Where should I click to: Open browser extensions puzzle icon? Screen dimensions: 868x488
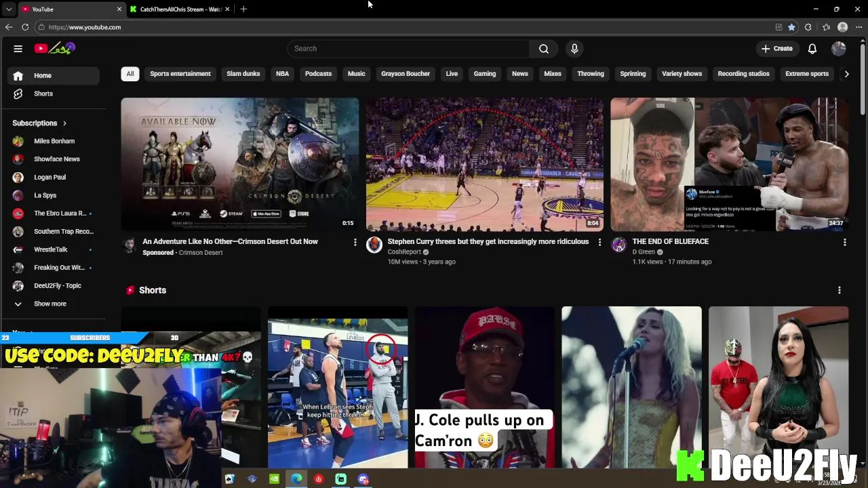point(808,27)
